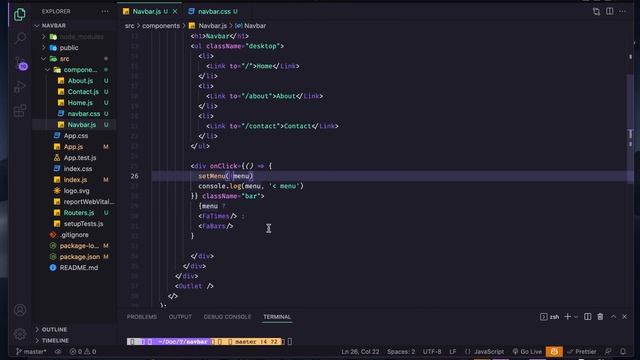
Task: Open setupTests.js file
Action: click(83, 224)
